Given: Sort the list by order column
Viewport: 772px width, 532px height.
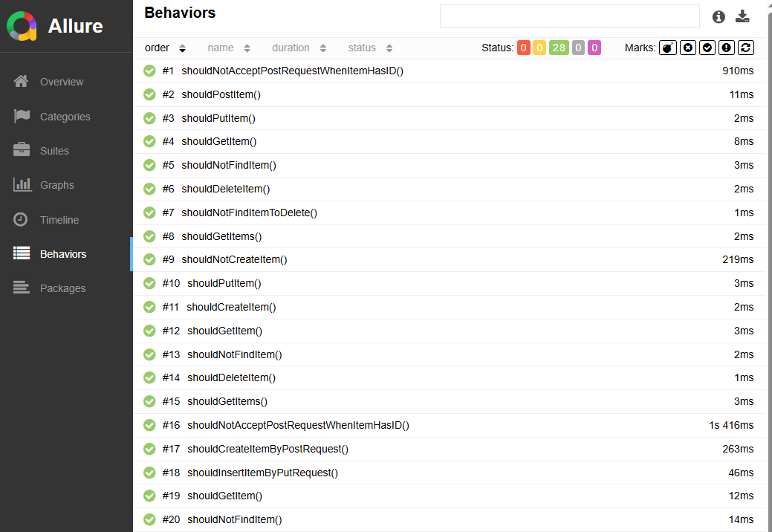Looking at the screenshot, I should pyautogui.click(x=165, y=48).
